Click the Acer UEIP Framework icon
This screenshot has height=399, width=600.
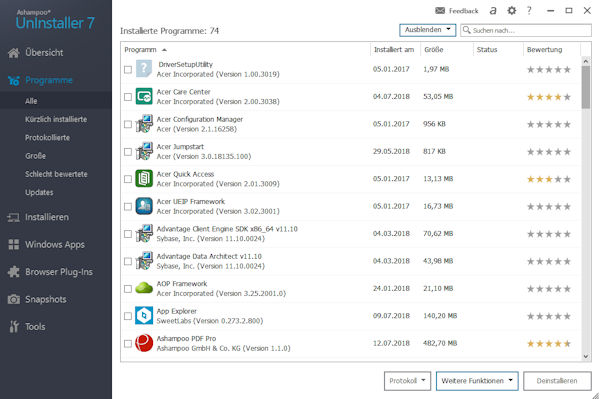144,206
